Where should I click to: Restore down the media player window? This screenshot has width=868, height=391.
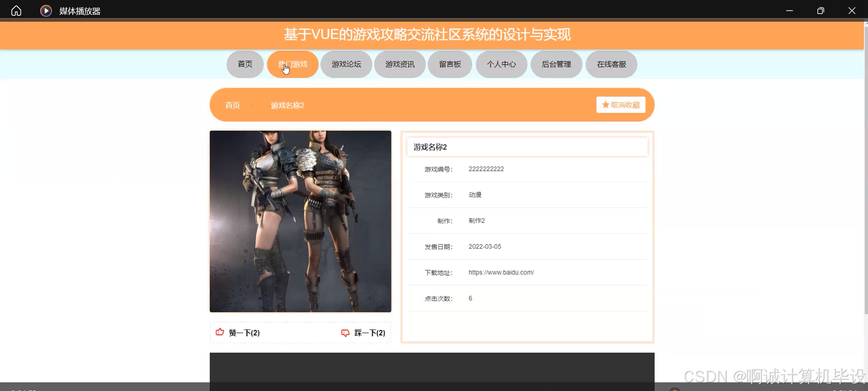[821, 11]
